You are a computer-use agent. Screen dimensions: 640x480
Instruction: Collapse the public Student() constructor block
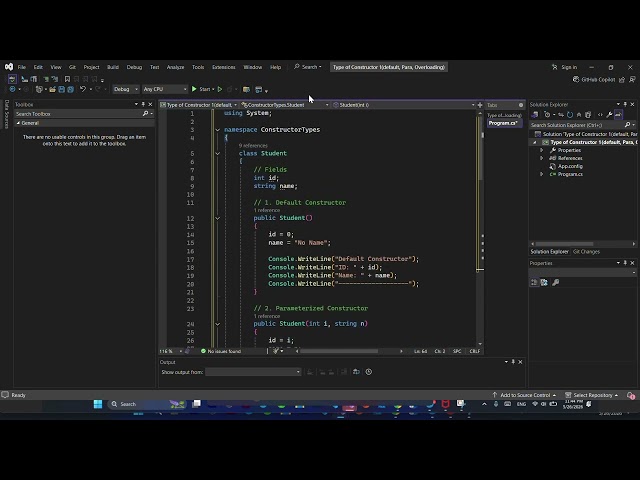pos(218,218)
